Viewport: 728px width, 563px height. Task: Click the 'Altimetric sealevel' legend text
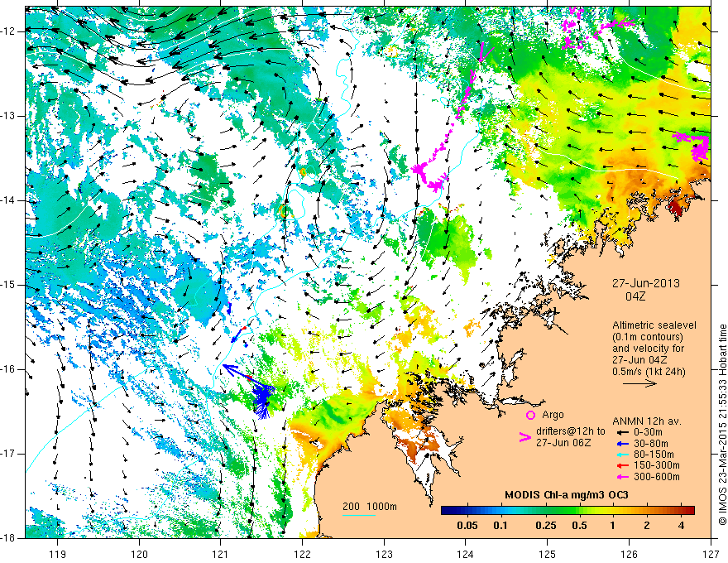(654, 325)
